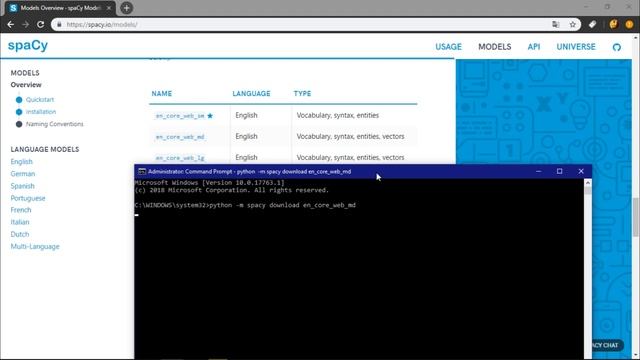The width and height of the screenshot is (640, 360).
Task: Open the en_core_web_lg model link
Action: (x=180, y=158)
